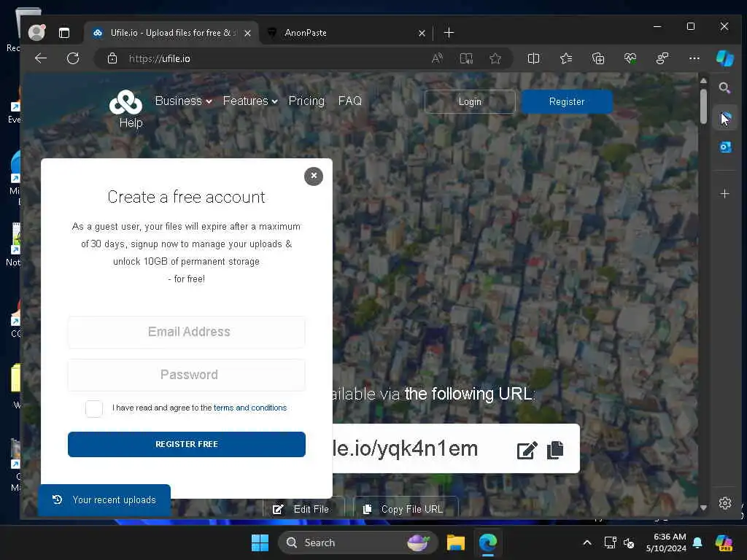Screen dimensions: 747x560
Task: Click the Password field
Action: point(187,375)
